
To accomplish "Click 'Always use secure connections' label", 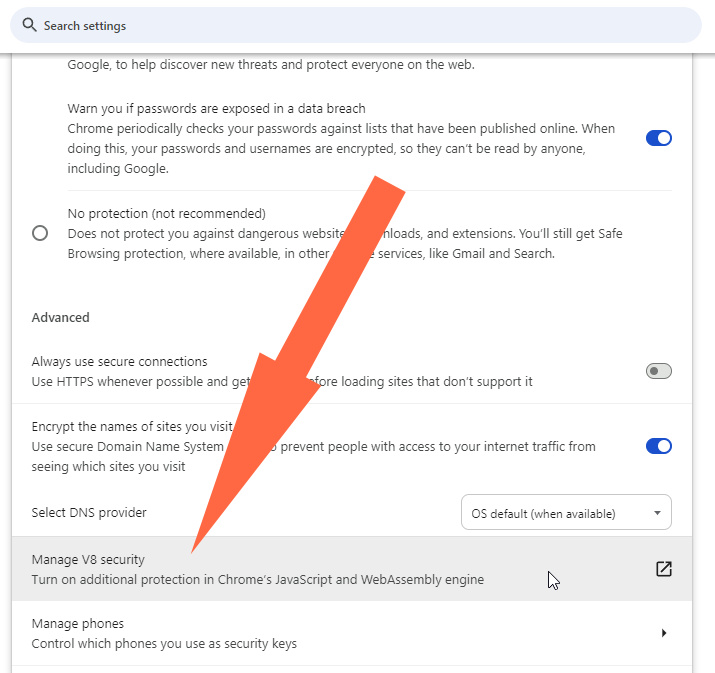I will pos(119,362).
